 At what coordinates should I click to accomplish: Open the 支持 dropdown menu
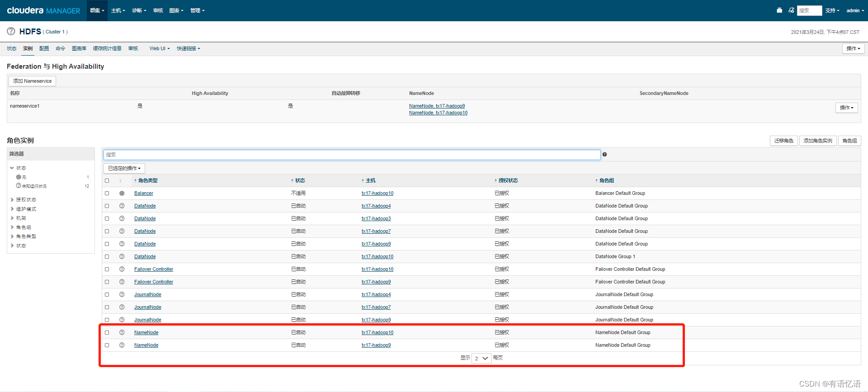(x=832, y=10)
